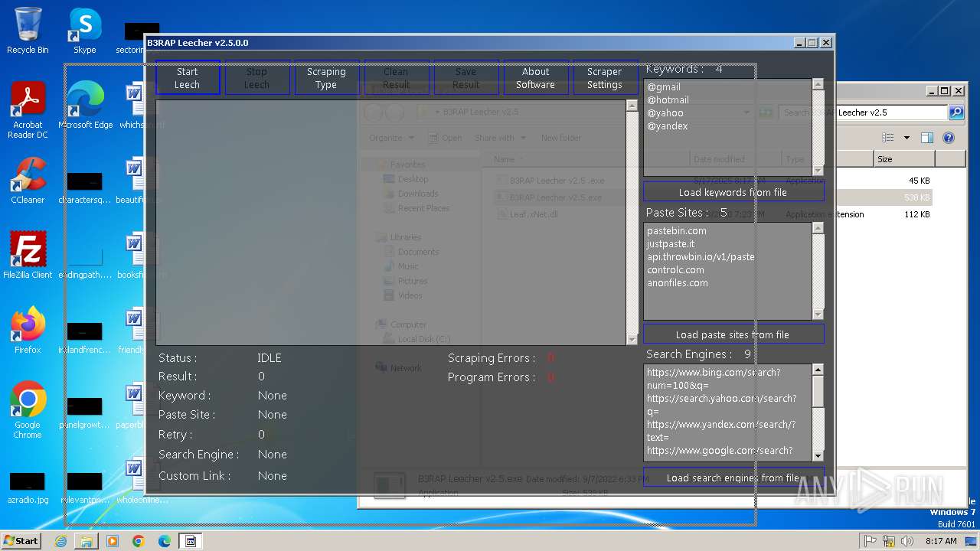Click search engines scrollbar down arrow
Viewport: 980px width, 551px height.
818,456
